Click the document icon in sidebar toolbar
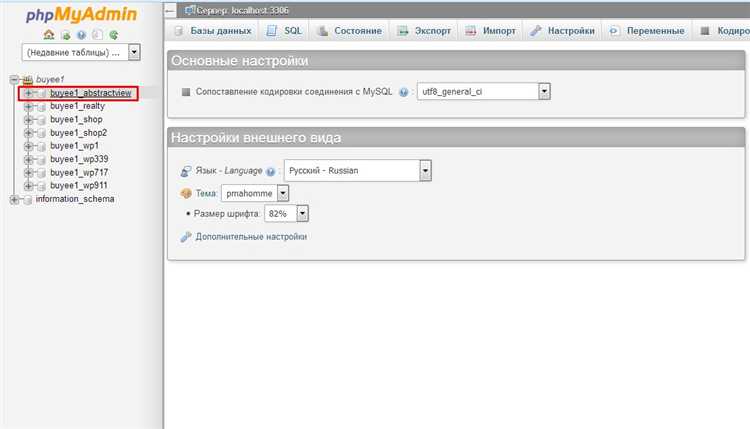This screenshot has width=750, height=429. [97, 35]
